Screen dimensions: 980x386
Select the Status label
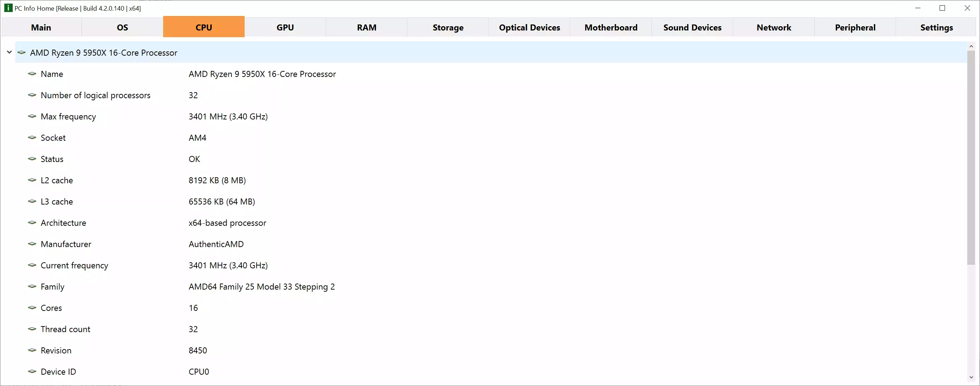tap(52, 159)
